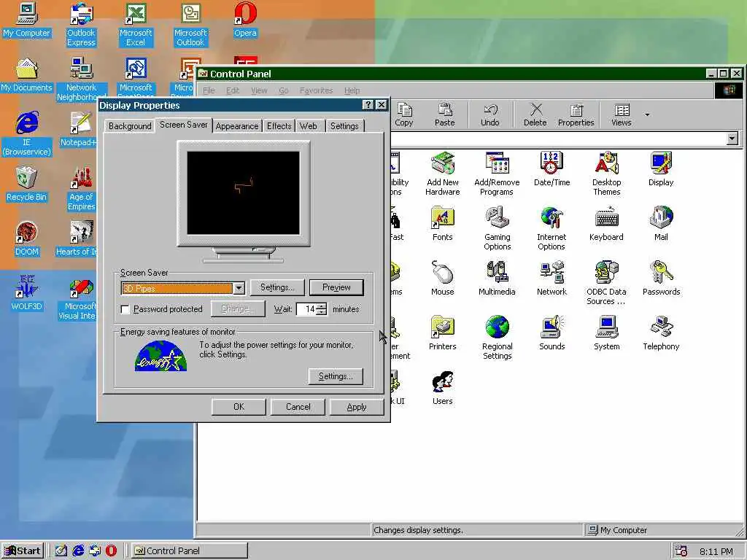Open the Favorites menu in Control Panel
This screenshot has width=747, height=560.
(x=316, y=90)
